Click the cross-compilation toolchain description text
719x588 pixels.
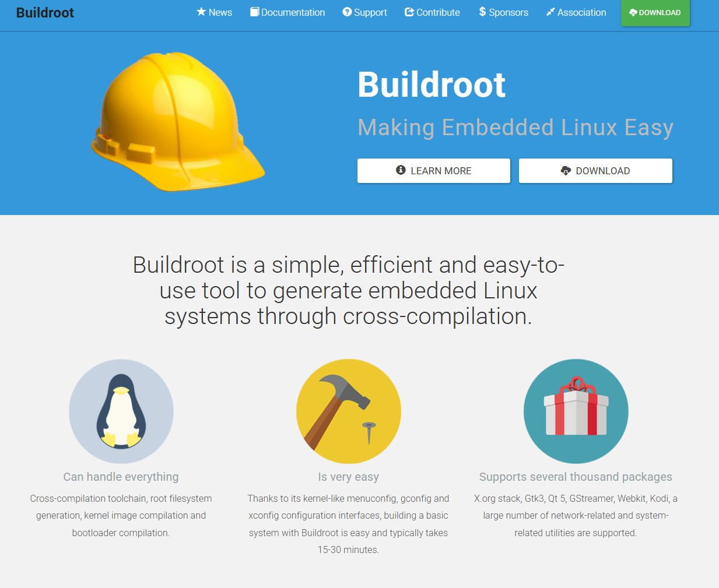point(121,516)
